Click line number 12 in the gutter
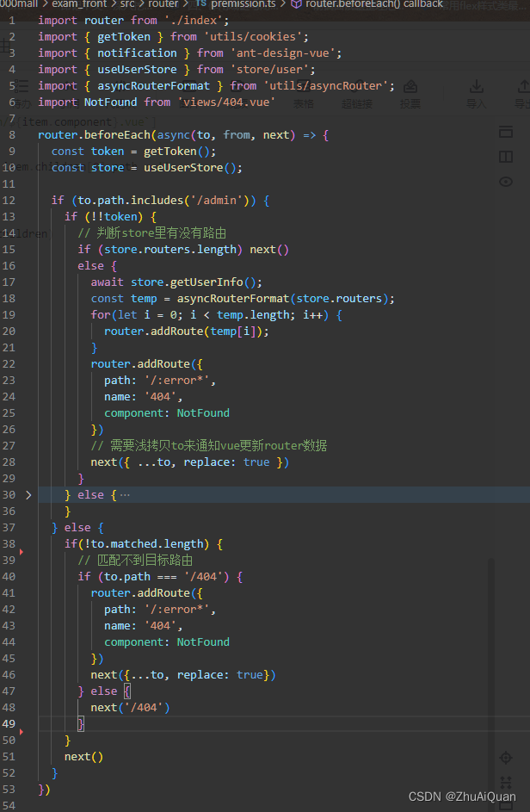The image size is (530, 812). (x=9, y=201)
